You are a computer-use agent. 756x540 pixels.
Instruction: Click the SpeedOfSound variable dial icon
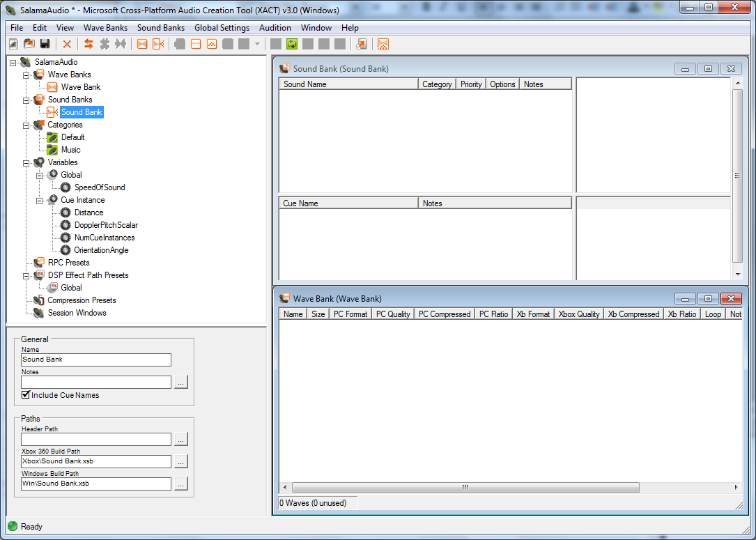coord(65,187)
